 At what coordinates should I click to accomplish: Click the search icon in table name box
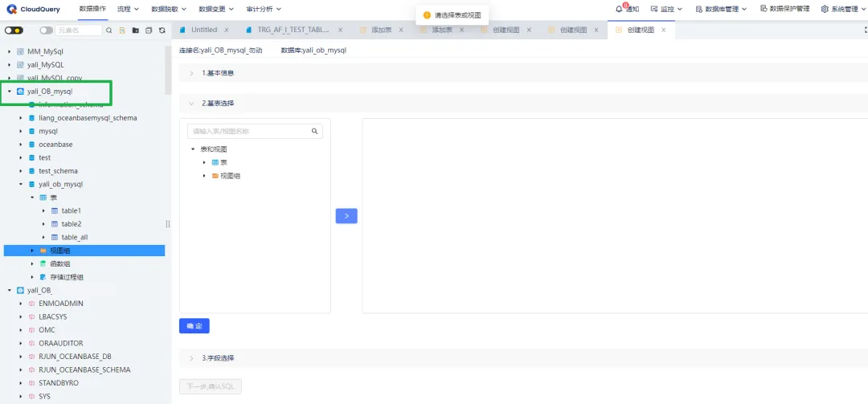click(x=315, y=131)
